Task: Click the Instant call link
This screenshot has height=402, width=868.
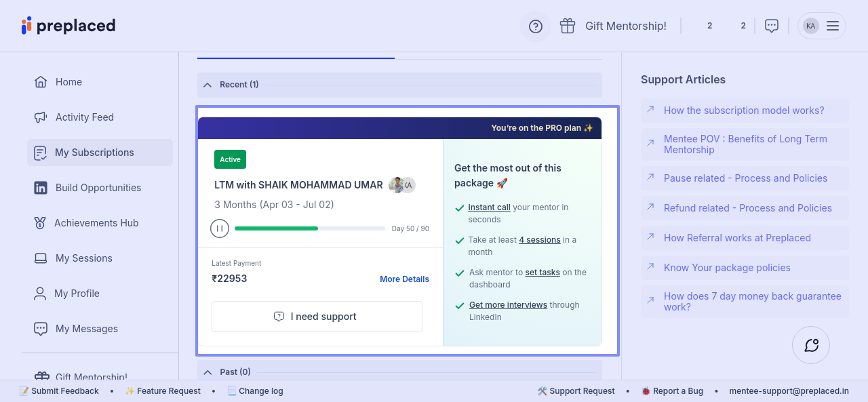Action: (x=489, y=207)
